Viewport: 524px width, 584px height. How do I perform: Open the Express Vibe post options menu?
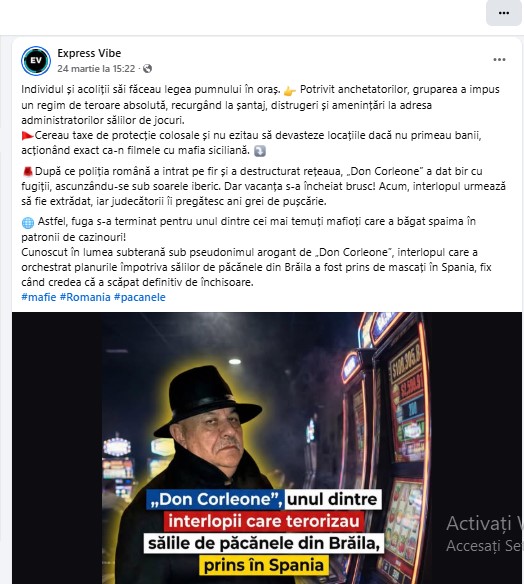click(x=499, y=60)
